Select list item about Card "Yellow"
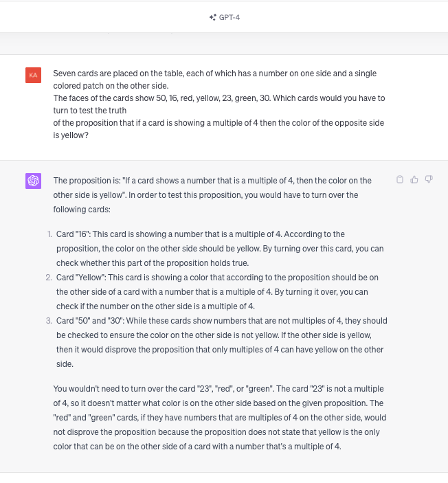 [217, 292]
